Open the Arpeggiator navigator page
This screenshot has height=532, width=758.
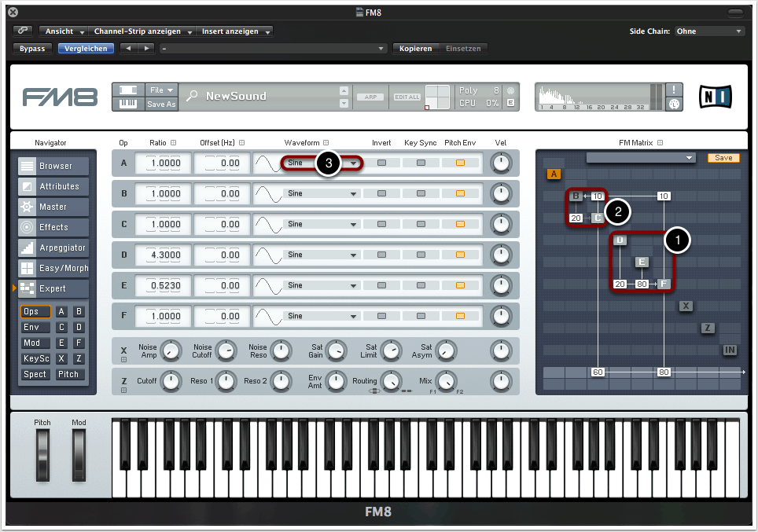point(53,248)
